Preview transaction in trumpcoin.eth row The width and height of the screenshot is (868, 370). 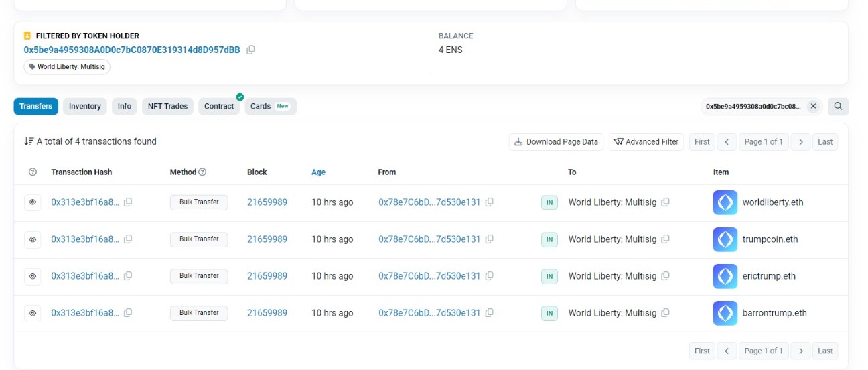[x=32, y=239]
